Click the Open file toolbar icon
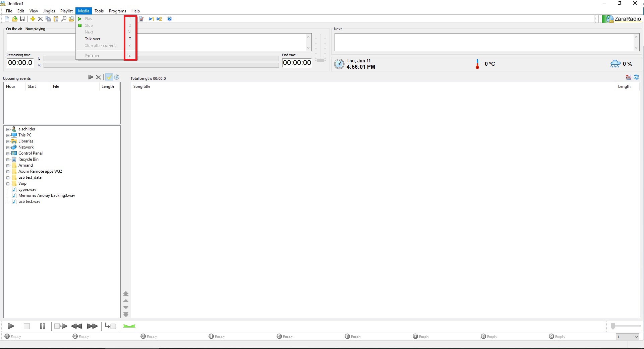 coord(14,19)
